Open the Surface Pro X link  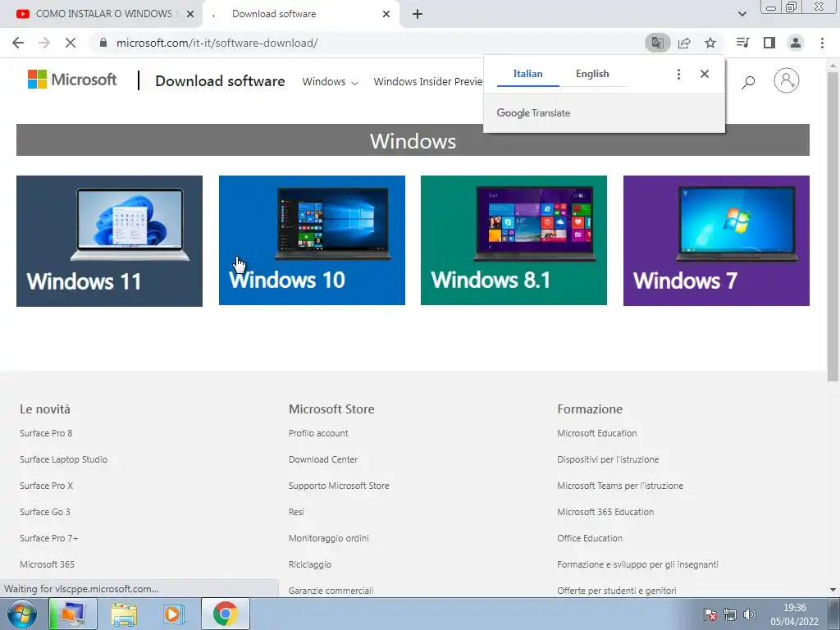46,486
